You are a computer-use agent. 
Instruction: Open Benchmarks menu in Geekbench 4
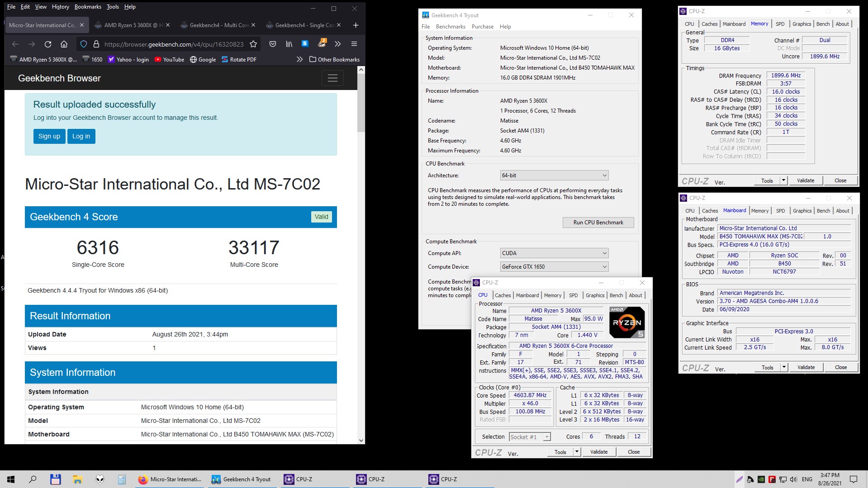coord(451,27)
